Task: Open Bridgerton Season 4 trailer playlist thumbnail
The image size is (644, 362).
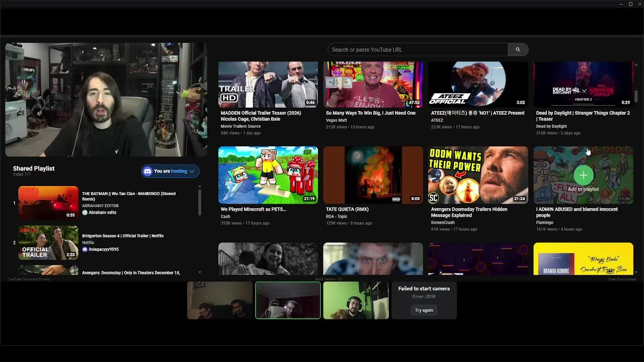Action: coord(48,242)
